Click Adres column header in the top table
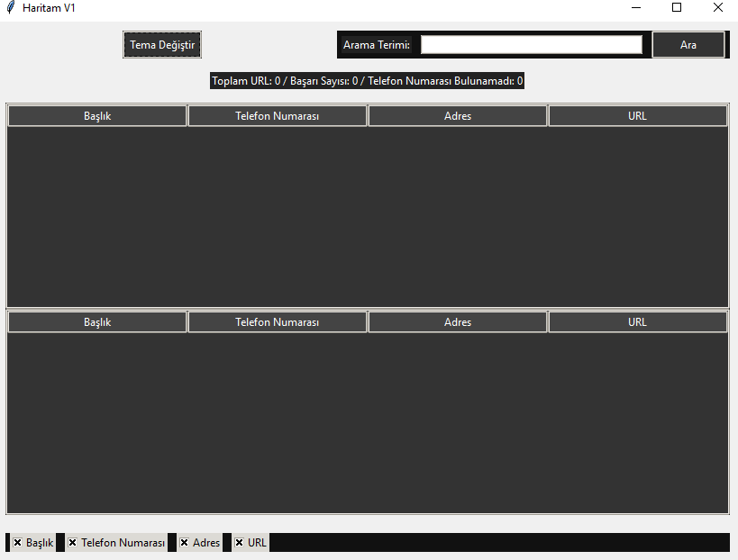 click(458, 116)
